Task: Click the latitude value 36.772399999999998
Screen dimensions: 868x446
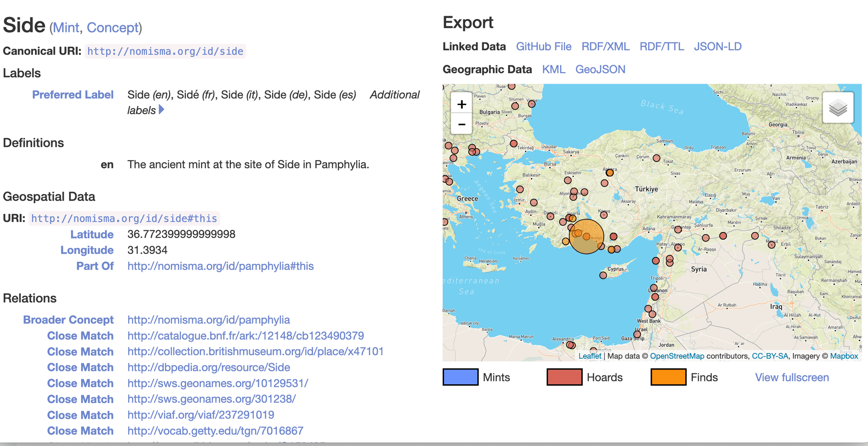Action: tap(181, 235)
